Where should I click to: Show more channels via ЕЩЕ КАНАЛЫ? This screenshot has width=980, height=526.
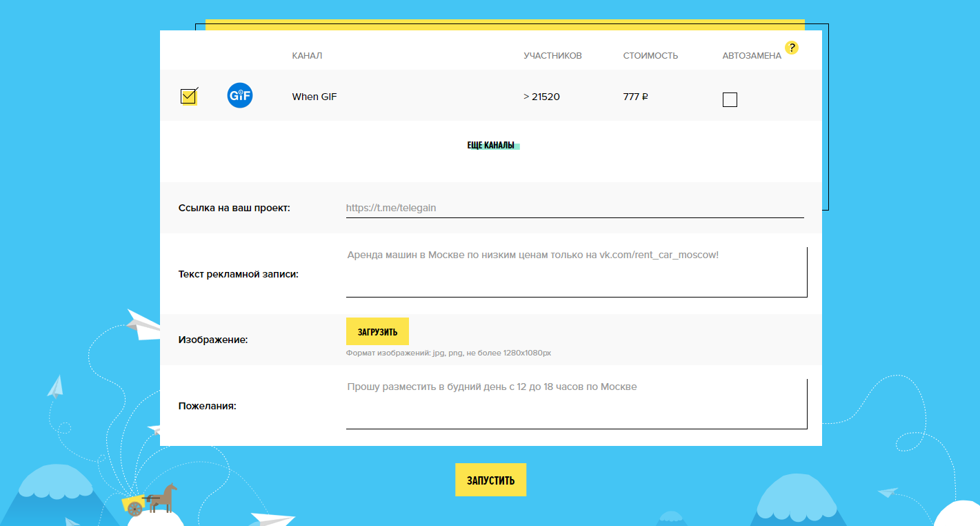(491, 146)
